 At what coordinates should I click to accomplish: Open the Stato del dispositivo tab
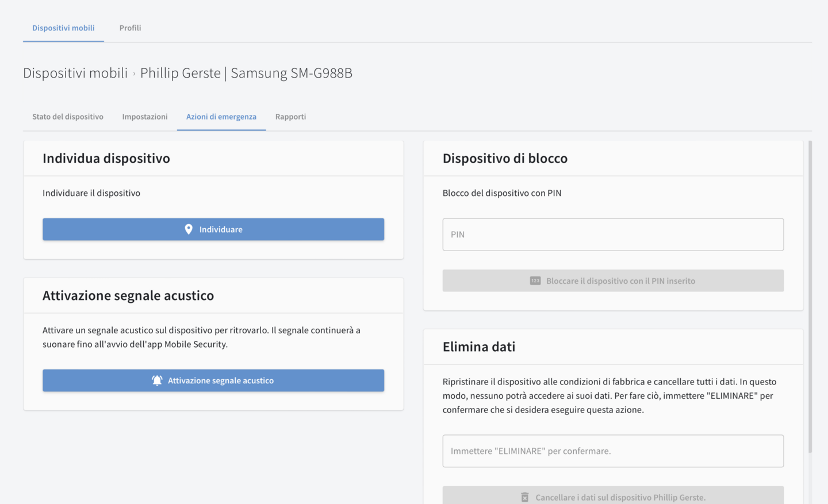pos(68,117)
